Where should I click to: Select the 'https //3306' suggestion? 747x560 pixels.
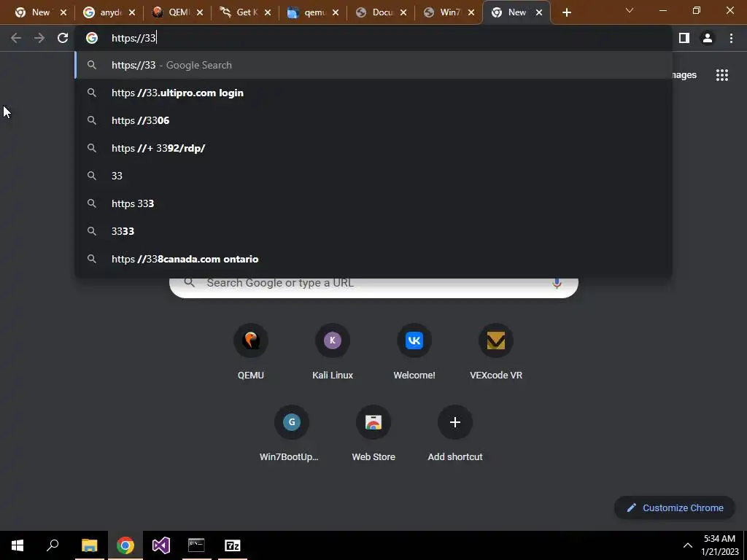pos(373,120)
